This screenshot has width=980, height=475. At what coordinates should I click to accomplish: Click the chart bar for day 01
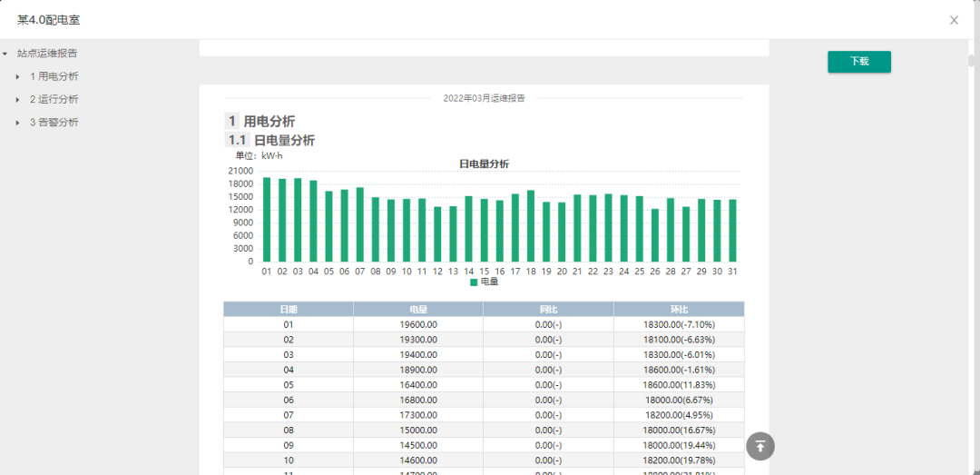tap(267, 219)
